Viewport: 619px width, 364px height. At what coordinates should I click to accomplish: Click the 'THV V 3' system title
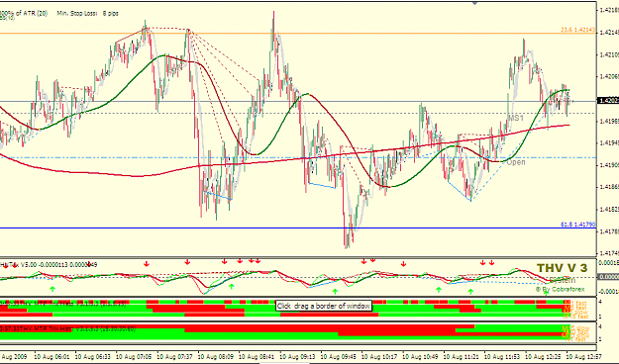tap(562, 268)
